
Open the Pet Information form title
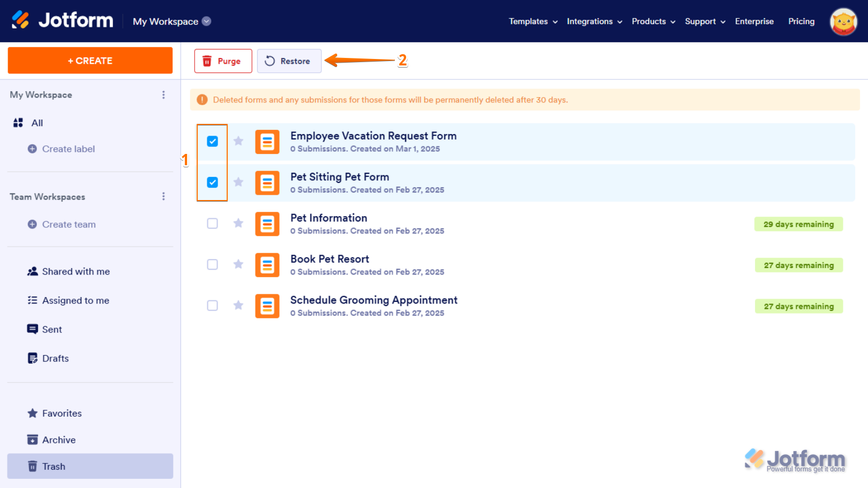coord(328,218)
